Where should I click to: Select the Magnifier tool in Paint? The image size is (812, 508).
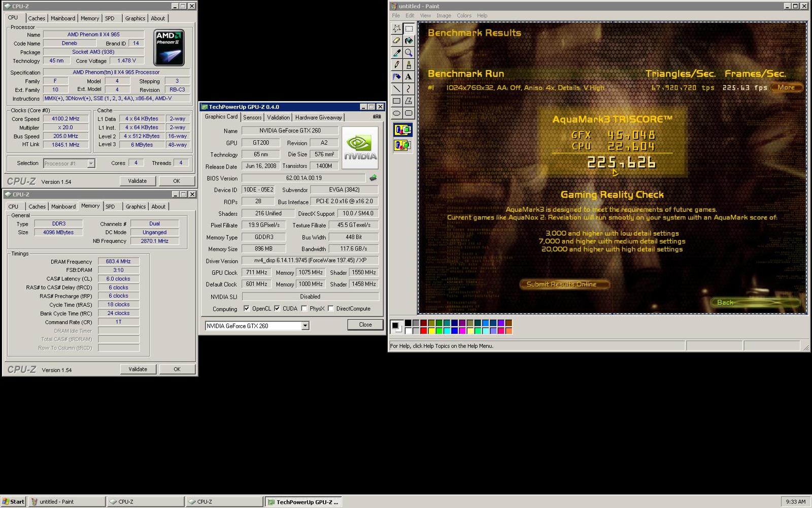click(409, 53)
